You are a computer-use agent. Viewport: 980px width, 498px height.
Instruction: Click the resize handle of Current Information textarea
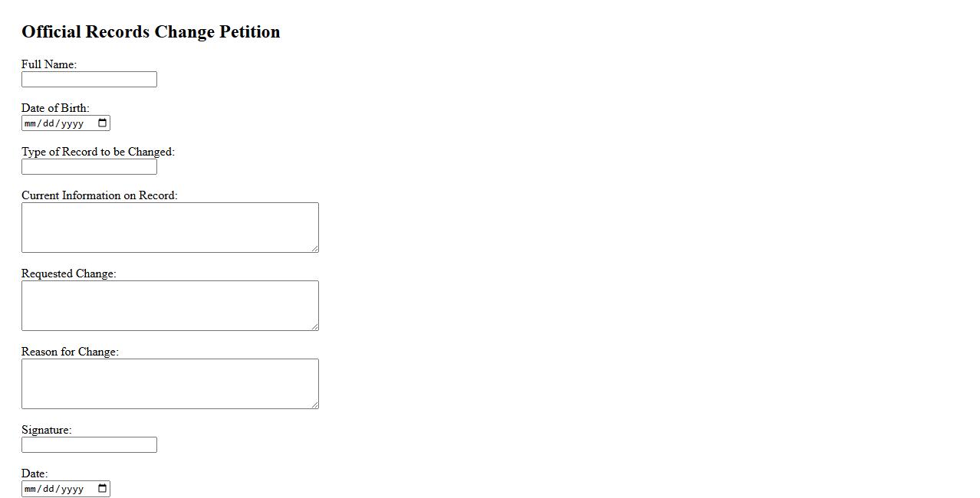pyautogui.click(x=314, y=248)
